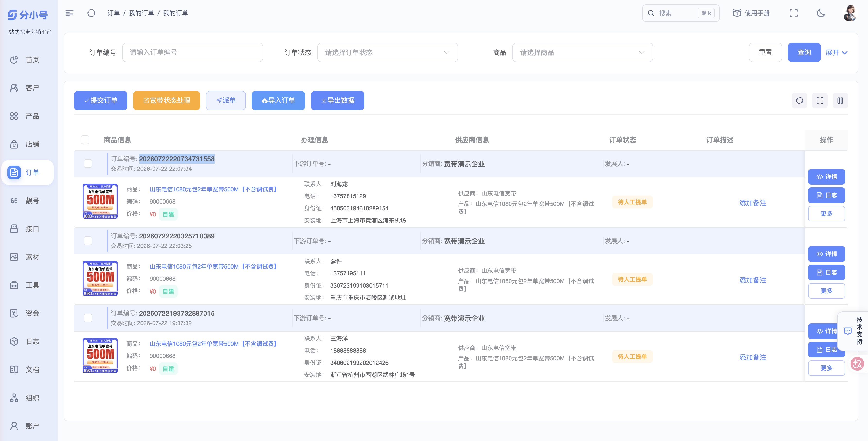
Task: Open the 订单状态 dropdown
Action: click(x=388, y=52)
